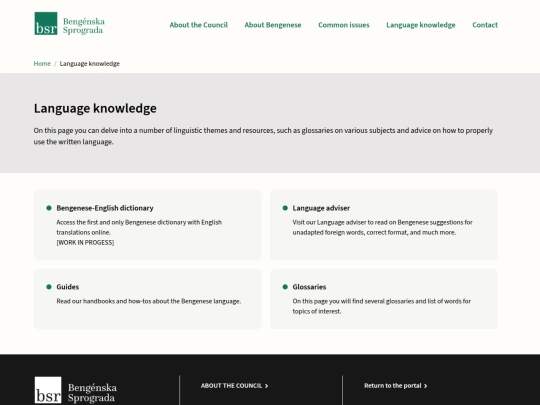Click green bullet next to Glossaries

(x=285, y=287)
